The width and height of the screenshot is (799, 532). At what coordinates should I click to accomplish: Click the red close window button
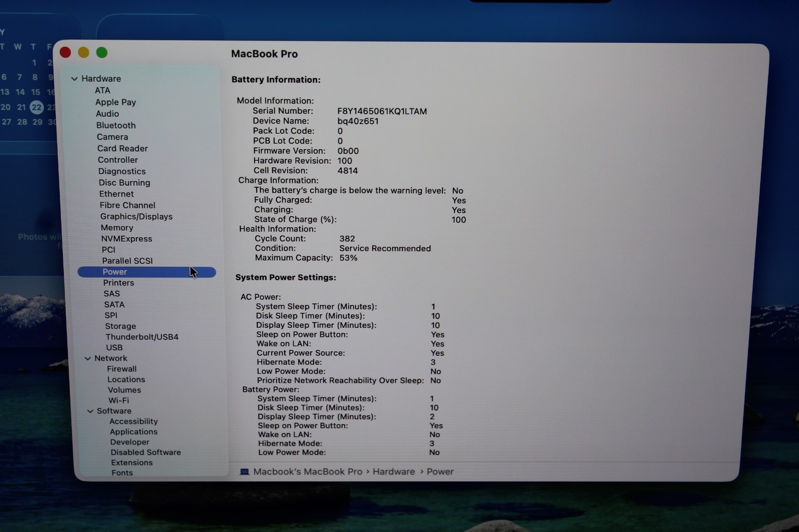point(65,52)
